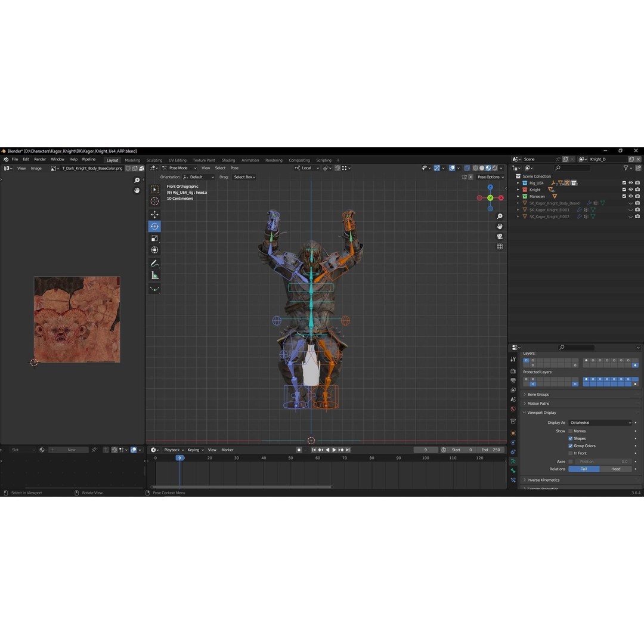Click the current frame field showing 9
The image size is (644, 644).
click(426, 450)
